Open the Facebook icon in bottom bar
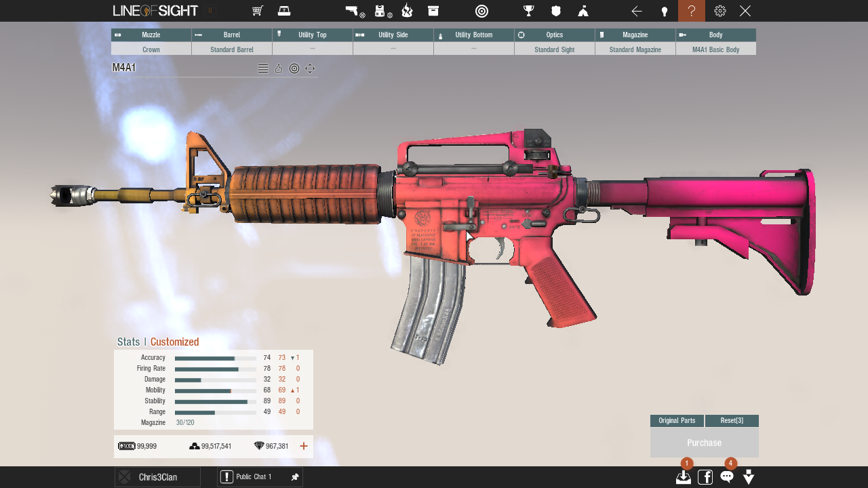Image resolution: width=868 pixels, height=488 pixels. [705, 477]
